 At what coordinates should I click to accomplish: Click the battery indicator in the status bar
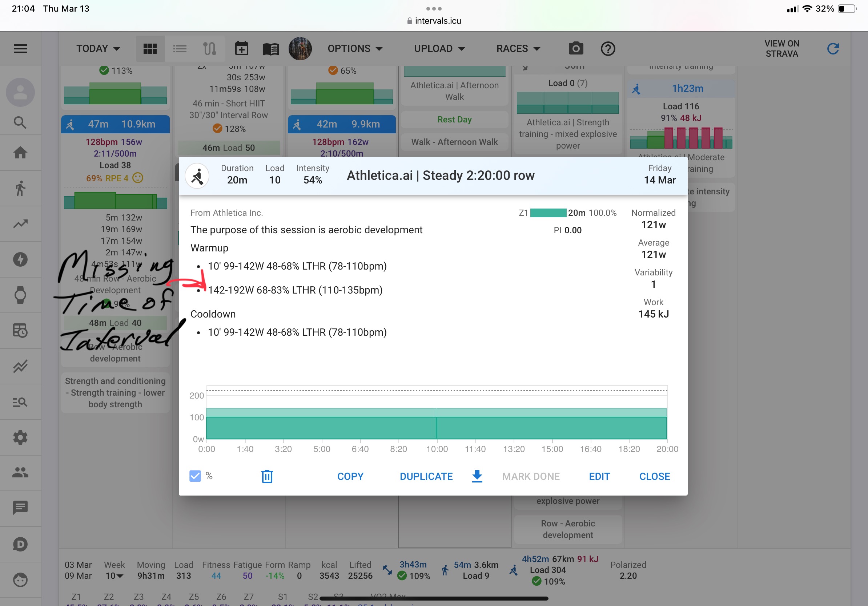tap(847, 9)
